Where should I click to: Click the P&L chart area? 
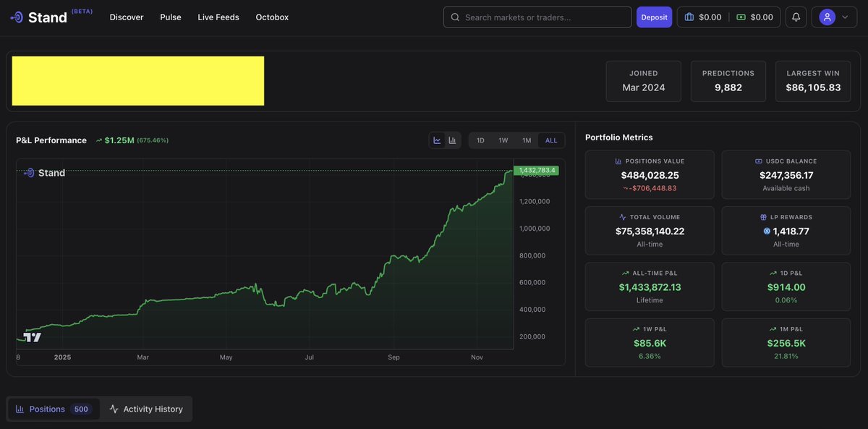(x=265, y=253)
